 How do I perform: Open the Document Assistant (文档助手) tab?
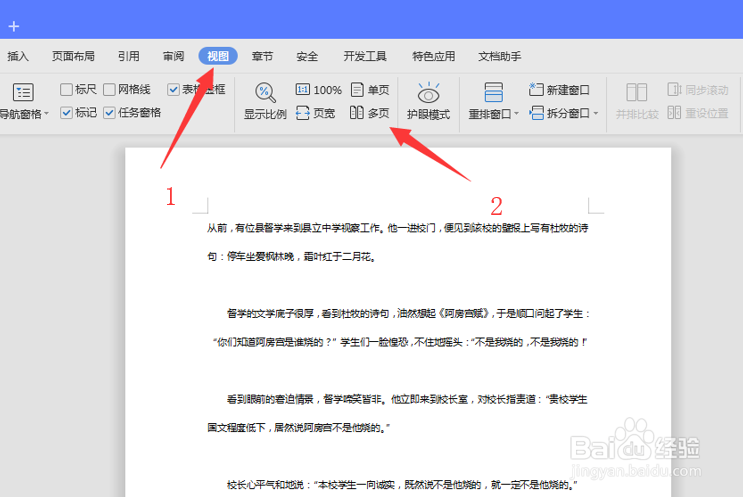pos(500,56)
